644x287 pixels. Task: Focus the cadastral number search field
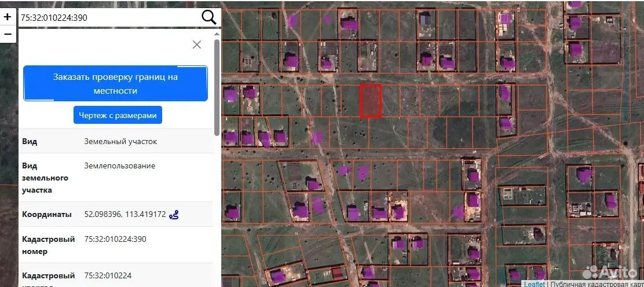(x=109, y=18)
